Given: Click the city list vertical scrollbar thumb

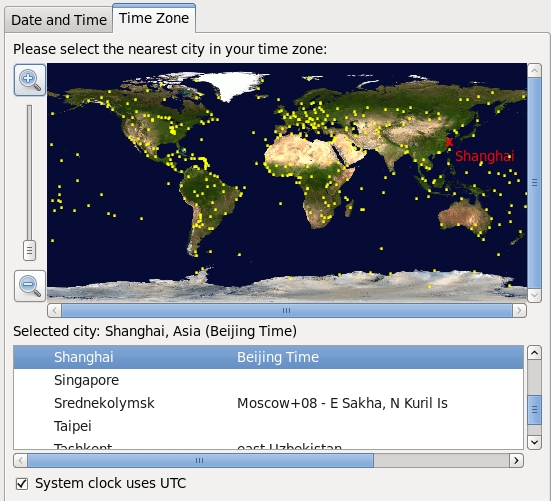Looking at the screenshot, I should 534,410.
